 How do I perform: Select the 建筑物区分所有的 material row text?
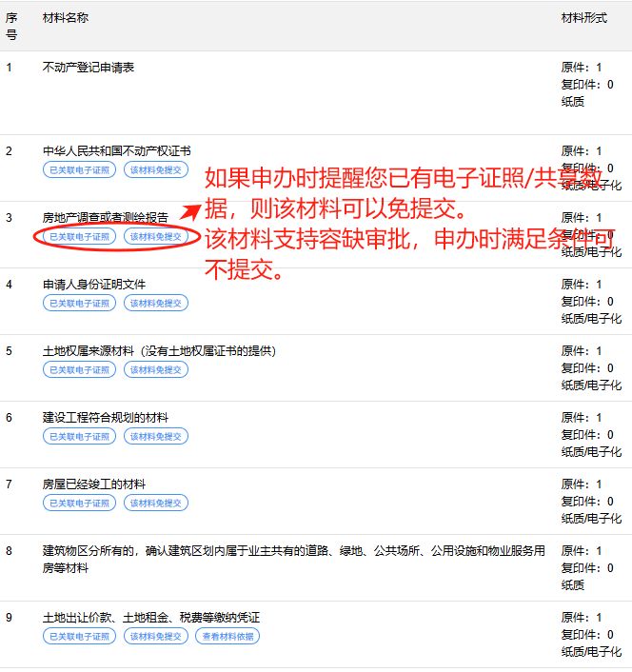[x=293, y=551]
